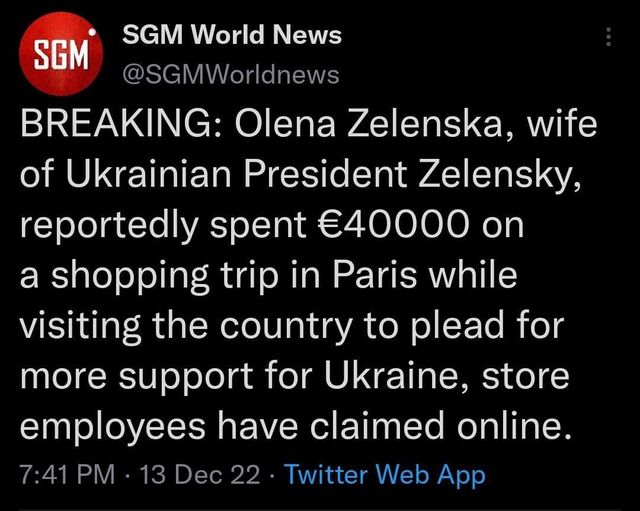Open the Twitter Web App source link
The height and width of the screenshot is (511, 640).
coord(385,475)
